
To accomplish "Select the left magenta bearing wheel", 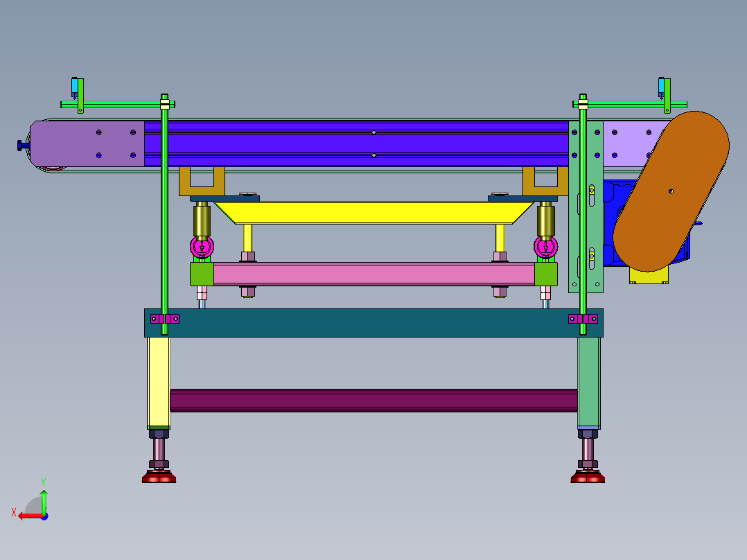I will [x=202, y=246].
